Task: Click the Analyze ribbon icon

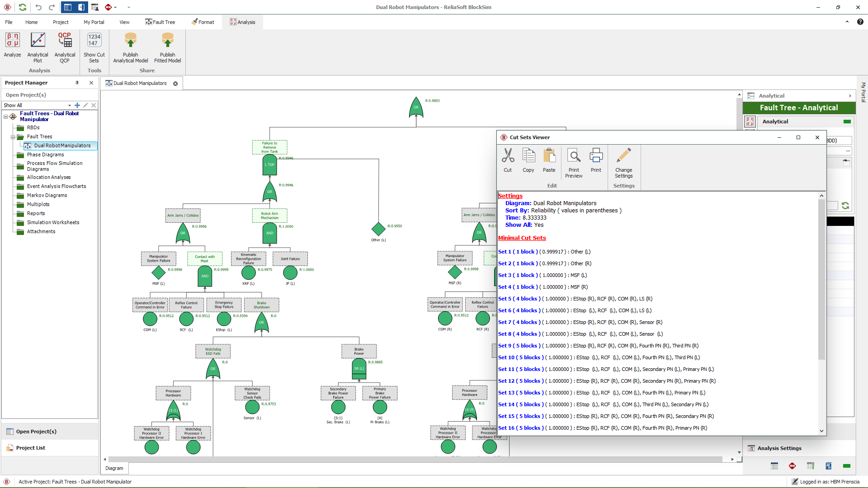Action: click(x=12, y=45)
